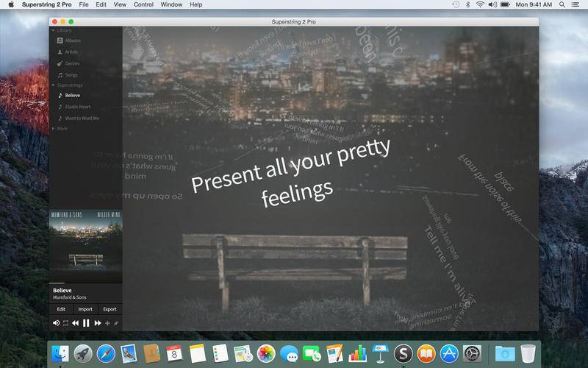This screenshot has width=588, height=368.
Task: Open Songs in the sidebar
Action: (x=68, y=75)
